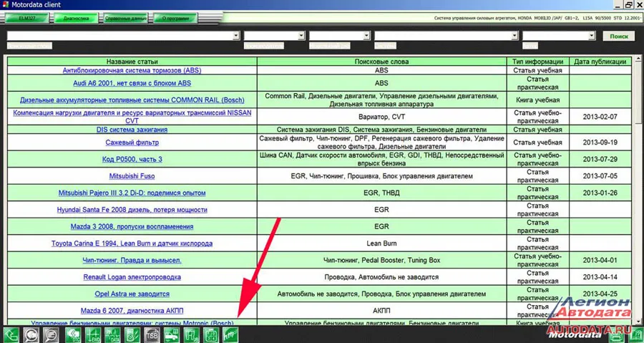The image size is (644, 343).
Task: Open DIS система зажигания article
Action: (132, 130)
